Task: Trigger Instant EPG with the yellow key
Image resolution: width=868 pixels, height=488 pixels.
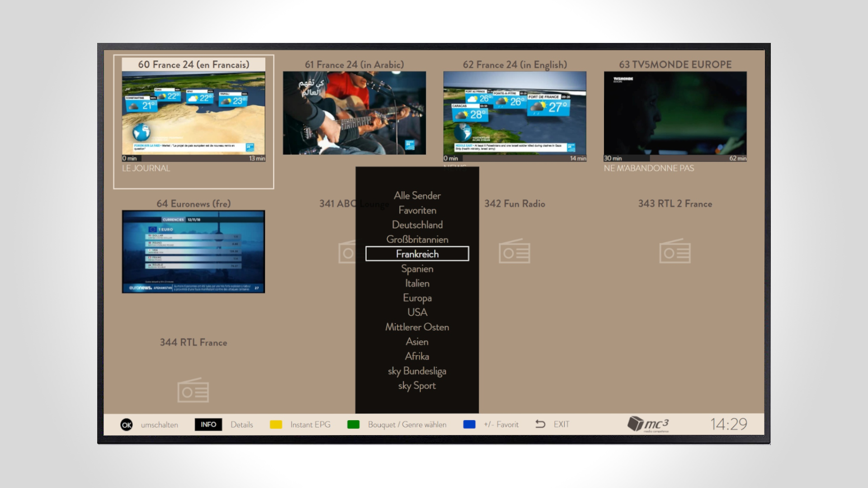Action: coord(275,424)
